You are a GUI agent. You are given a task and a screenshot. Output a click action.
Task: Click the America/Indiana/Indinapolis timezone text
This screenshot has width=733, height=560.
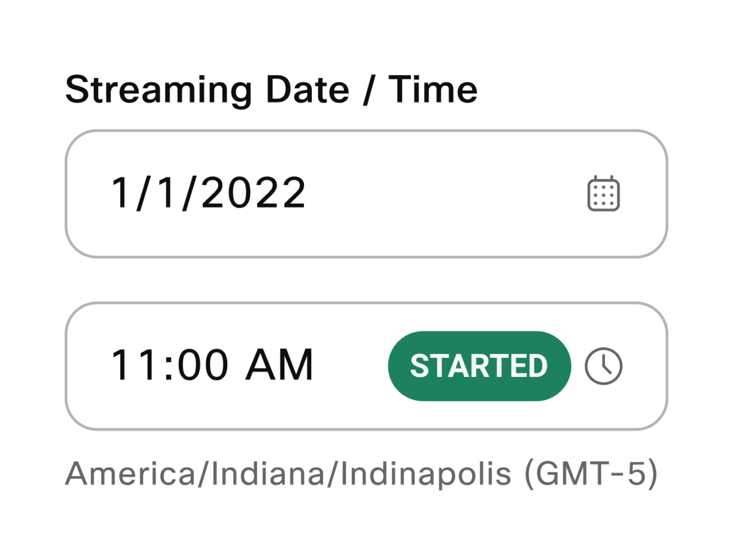click(x=288, y=473)
